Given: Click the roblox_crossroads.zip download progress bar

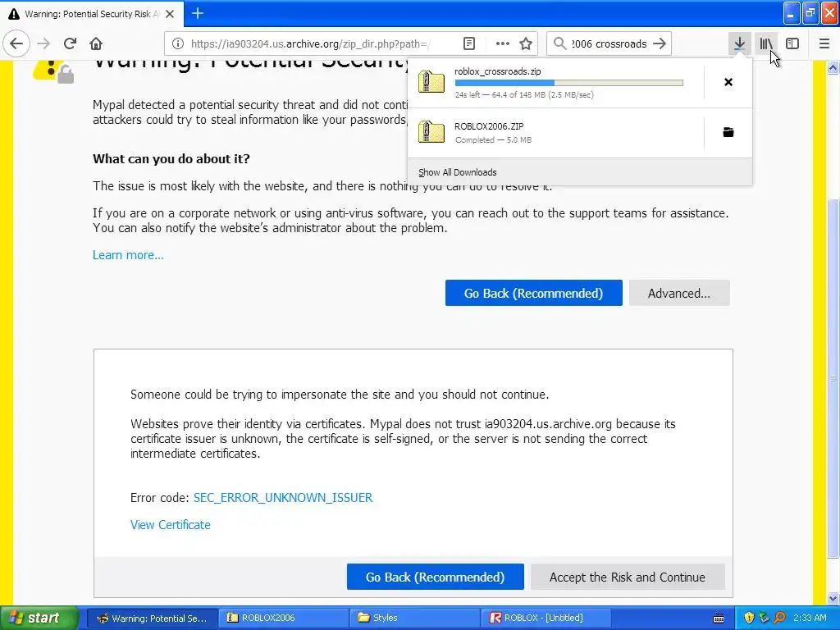Looking at the screenshot, I should tap(569, 83).
